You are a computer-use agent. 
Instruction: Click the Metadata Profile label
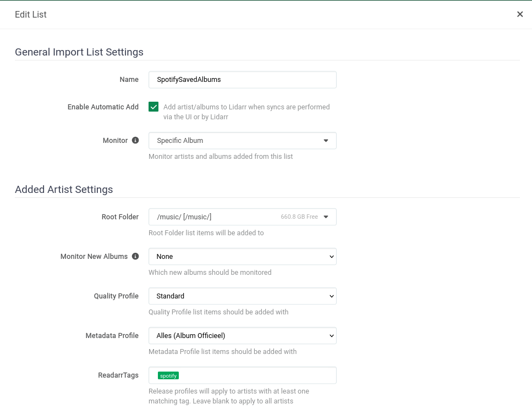[112, 336]
